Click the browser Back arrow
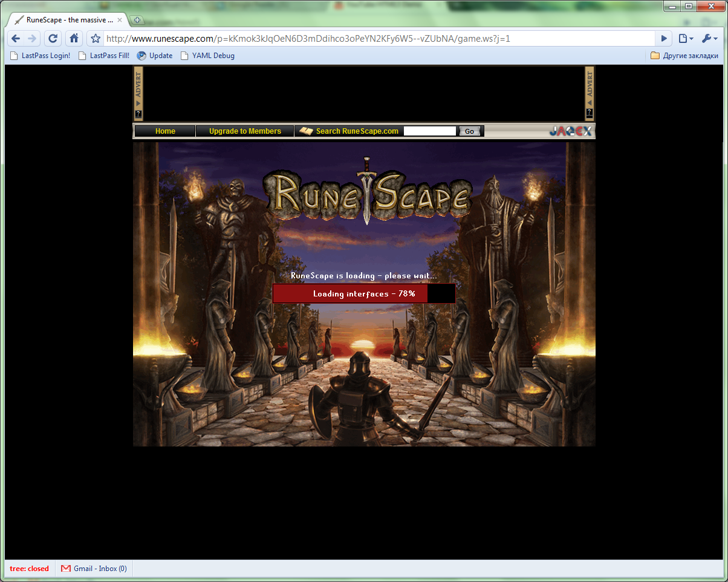Image resolution: width=728 pixels, height=582 pixels. click(x=16, y=39)
